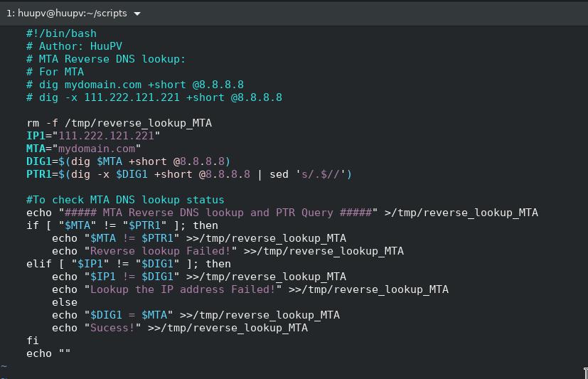Click the '# Author: HuuPV' comment
Viewport: 588px width, 379px height.
coord(74,46)
